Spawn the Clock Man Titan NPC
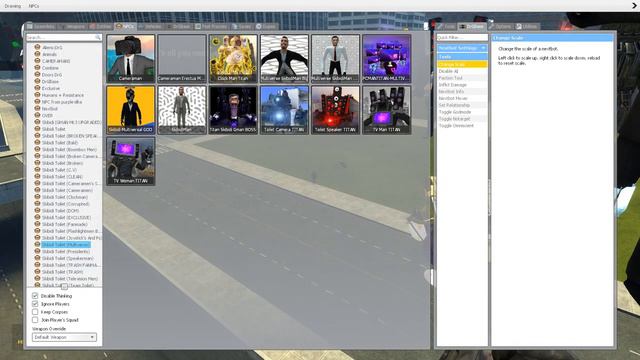 click(x=233, y=58)
